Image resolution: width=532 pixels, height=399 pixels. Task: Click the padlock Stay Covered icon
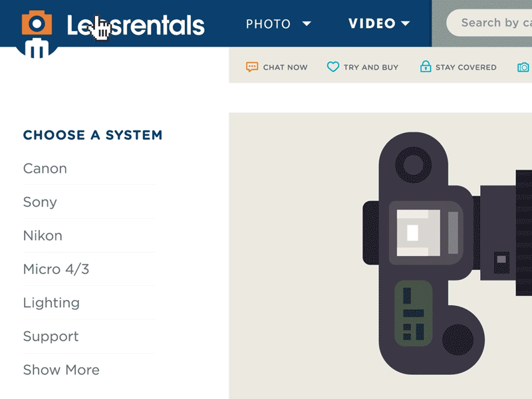click(426, 66)
